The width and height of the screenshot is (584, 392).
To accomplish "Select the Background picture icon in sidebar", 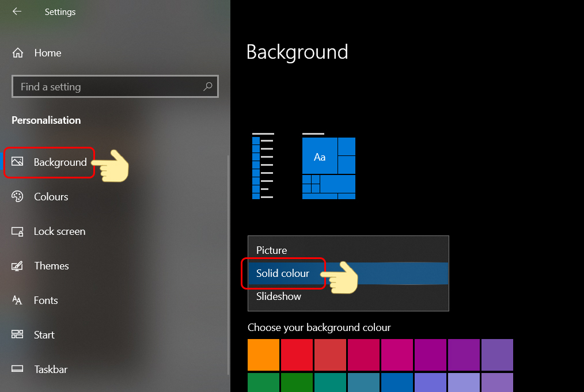I will pyautogui.click(x=17, y=162).
